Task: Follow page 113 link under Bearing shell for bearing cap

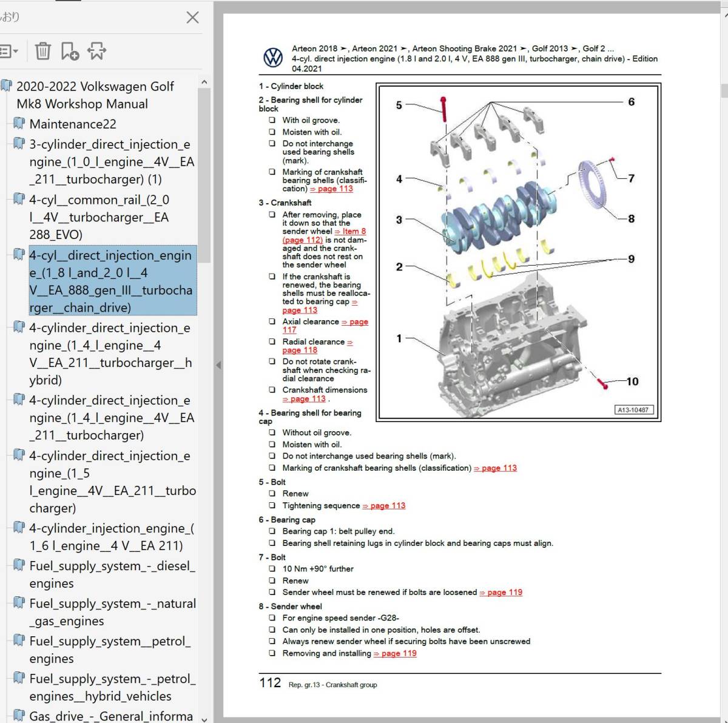Action: tap(496, 468)
